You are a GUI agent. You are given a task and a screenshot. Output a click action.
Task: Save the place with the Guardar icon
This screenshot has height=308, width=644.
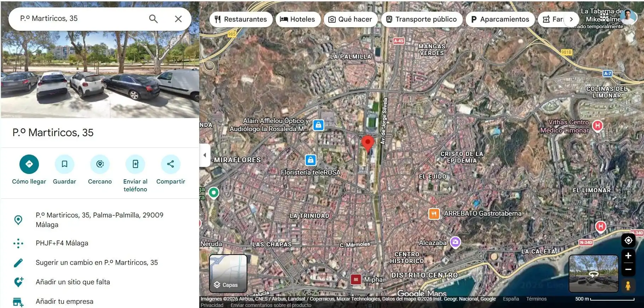(x=64, y=164)
